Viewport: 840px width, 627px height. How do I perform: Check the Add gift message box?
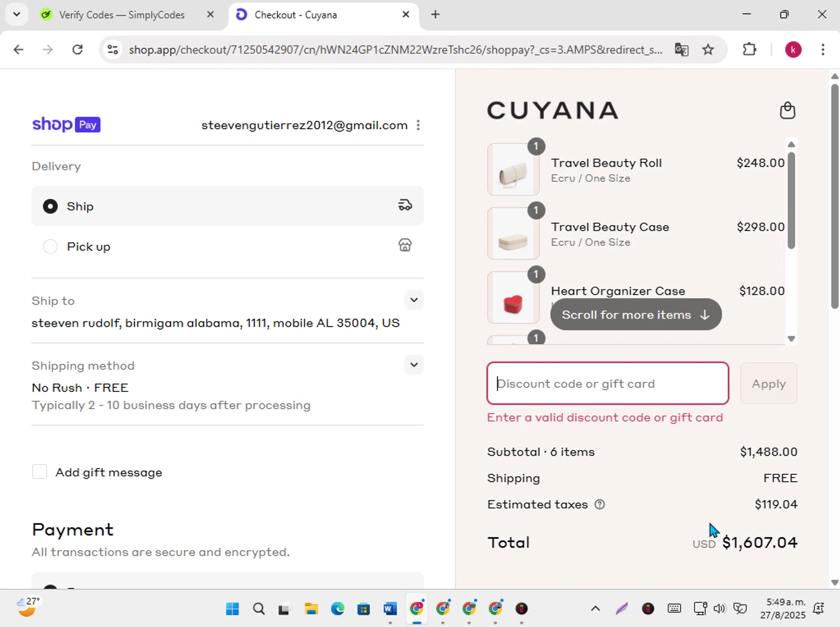tap(40, 472)
